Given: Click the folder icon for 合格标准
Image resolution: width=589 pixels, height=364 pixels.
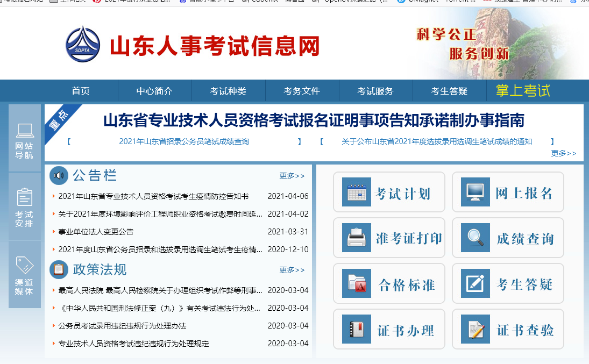Looking at the screenshot, I should point(356,283).
